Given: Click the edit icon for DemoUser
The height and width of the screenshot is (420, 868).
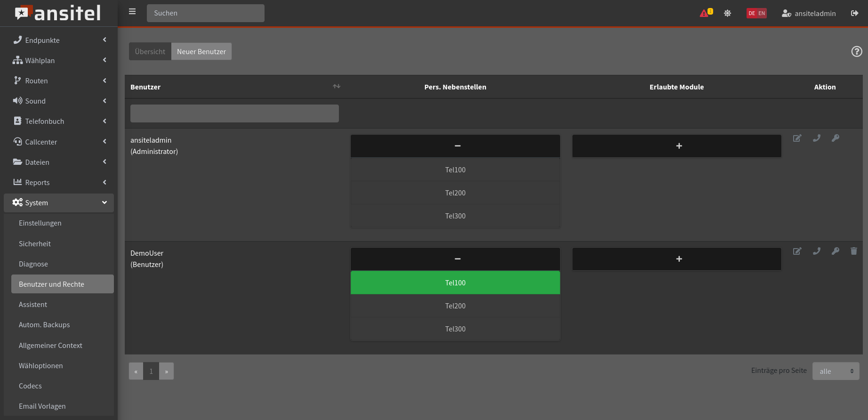Looking at the screenshot, I should (x=797, y=251).
